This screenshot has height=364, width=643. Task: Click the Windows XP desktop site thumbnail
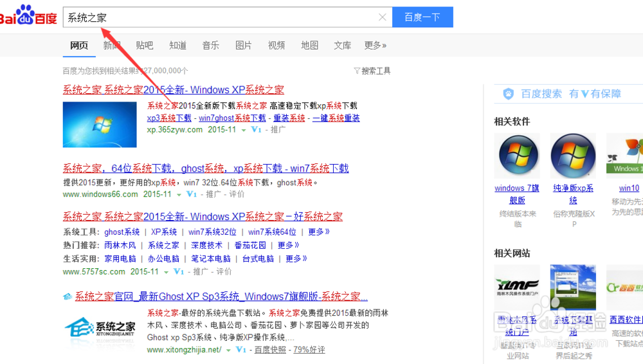[573, 287]
